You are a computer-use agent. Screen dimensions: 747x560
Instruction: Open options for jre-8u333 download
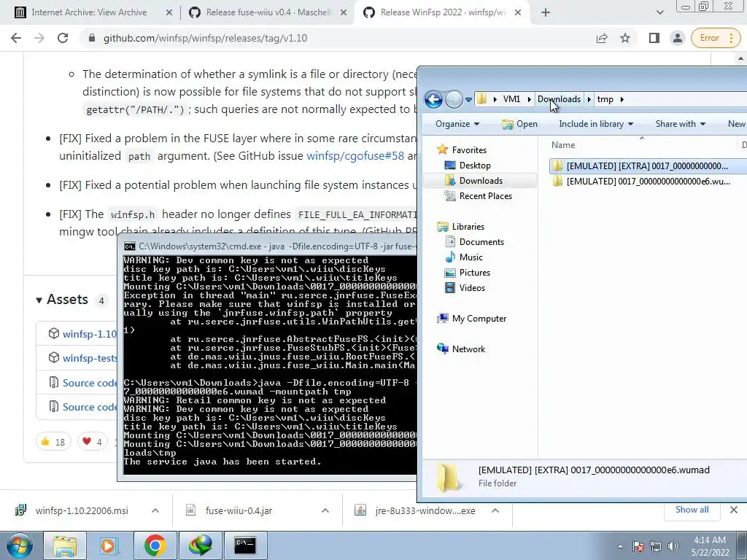point(495,510)
